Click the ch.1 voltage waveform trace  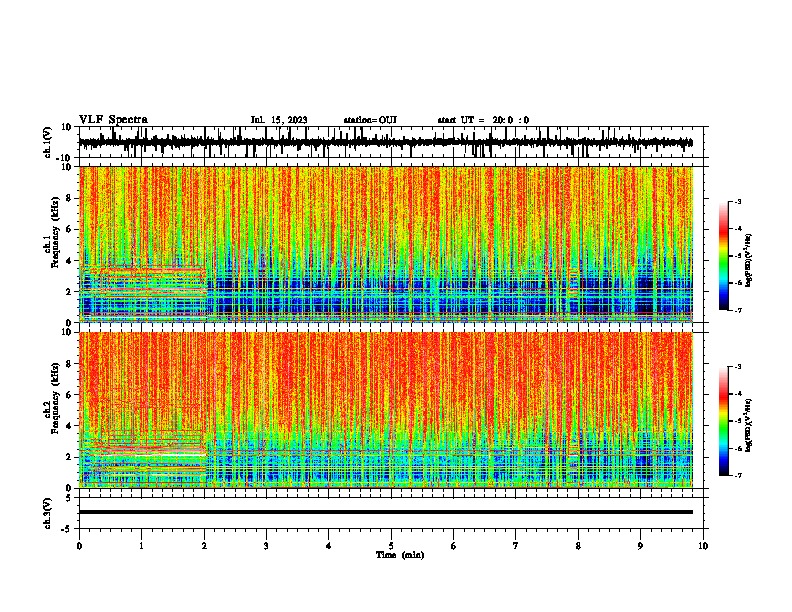point(386,142)
